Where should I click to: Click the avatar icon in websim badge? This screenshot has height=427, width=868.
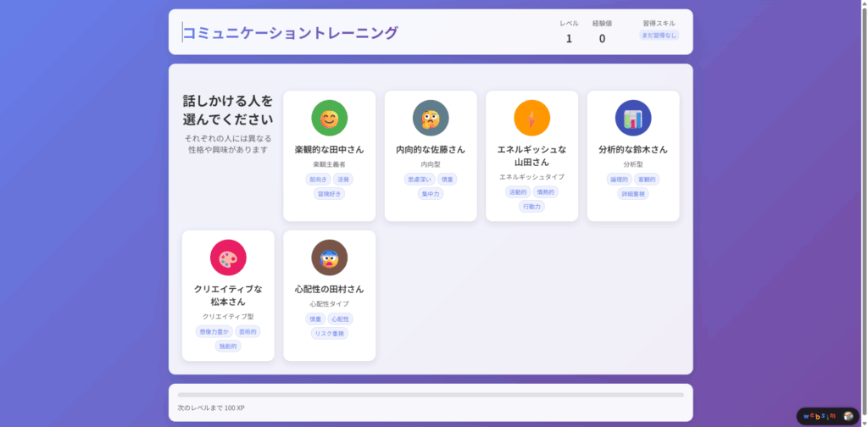point(848,416)
